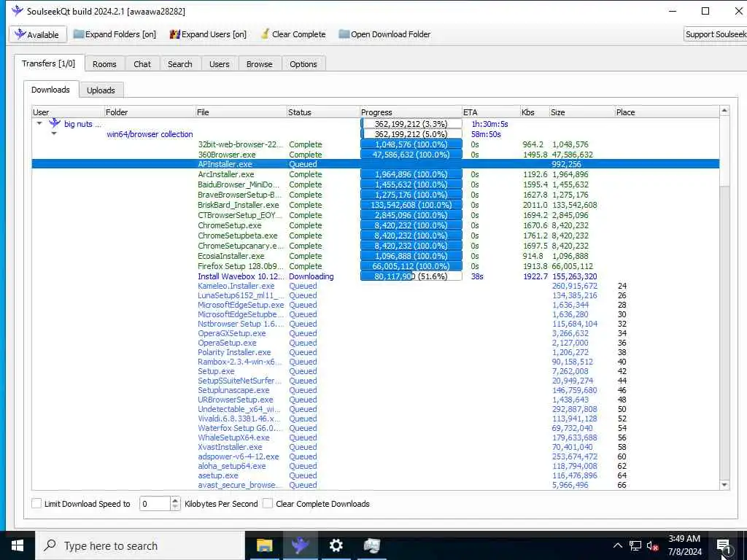
Task: Select the APInstaller.exe queued row
Action: point(376,164)
